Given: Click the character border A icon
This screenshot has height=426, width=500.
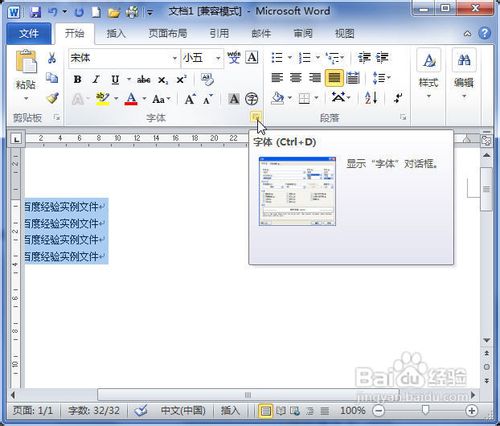Looking at the screenshot, I should (252, 57).
